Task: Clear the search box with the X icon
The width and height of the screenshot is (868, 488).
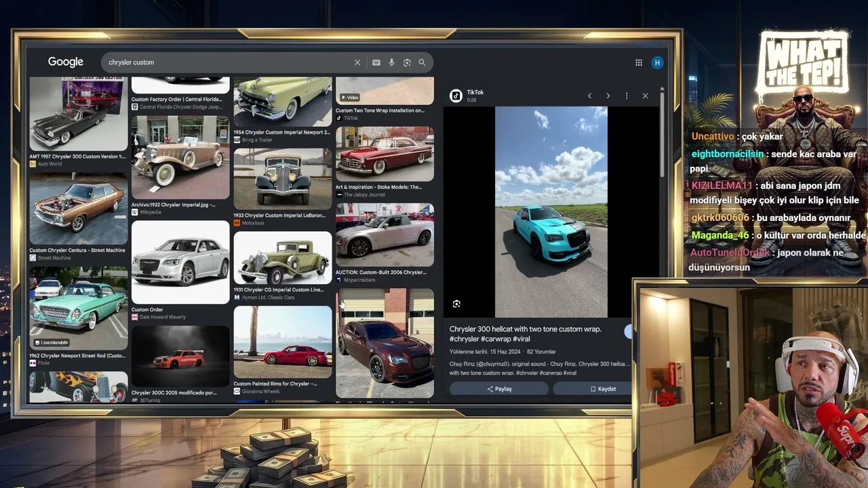Action: pyautogui.click(x=357, y=62)
